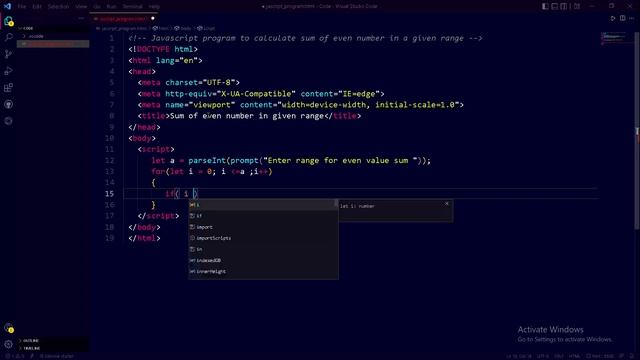Pick the 'indexedDB' suggestion
This screenshot has width=640, height=360.
click(x=263, y=260)
